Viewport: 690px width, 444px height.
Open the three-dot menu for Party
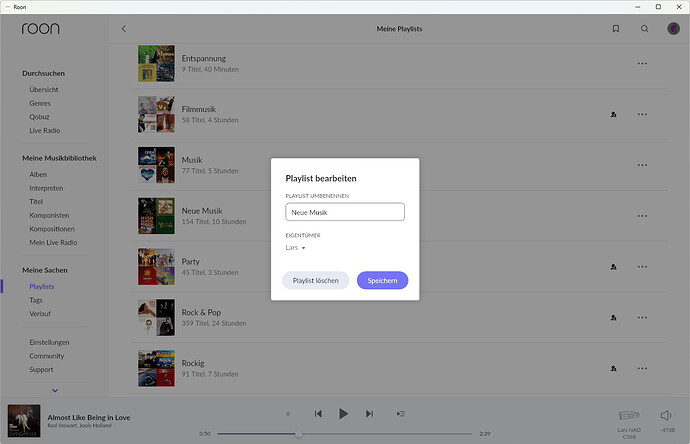pyautogui.click(x=642, y=267)
